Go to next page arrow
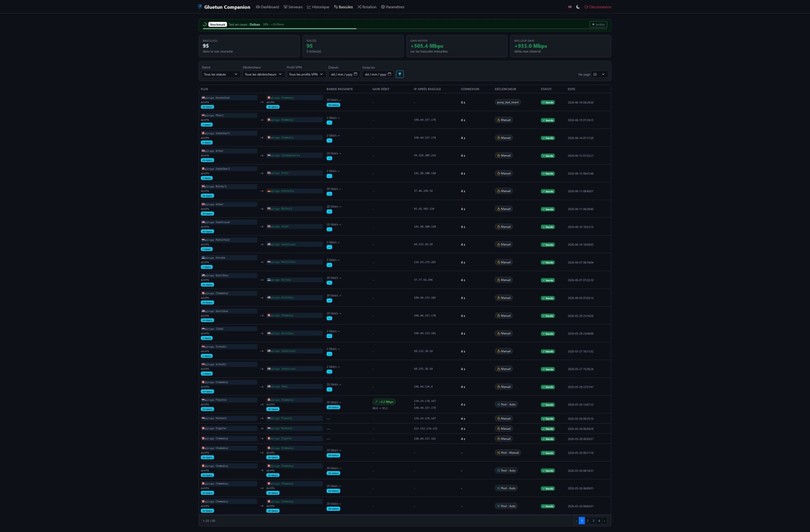This screenshot has height=532, width=810. point(605,521)
